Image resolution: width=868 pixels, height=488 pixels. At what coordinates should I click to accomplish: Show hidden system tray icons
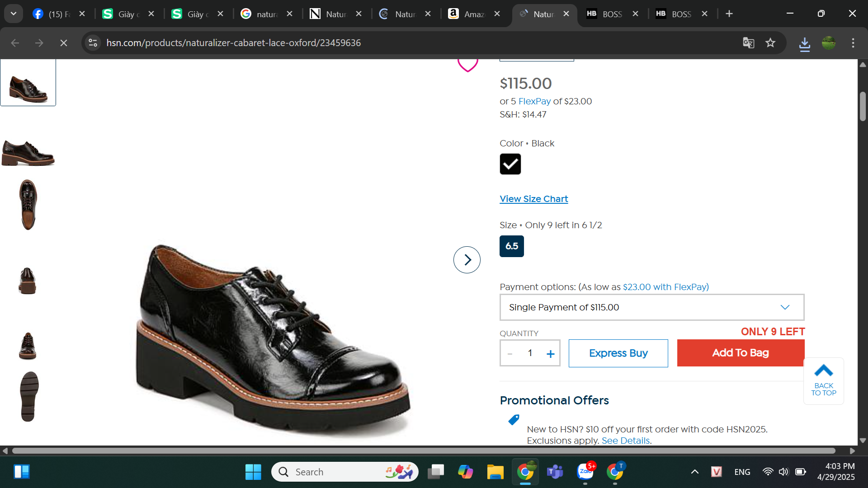point(694,472)
